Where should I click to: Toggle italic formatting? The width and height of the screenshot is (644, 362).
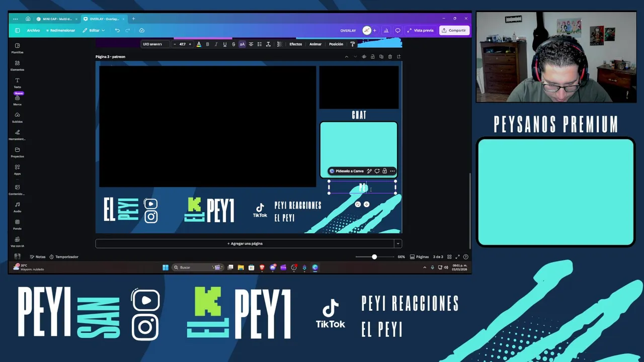[216, 44]
